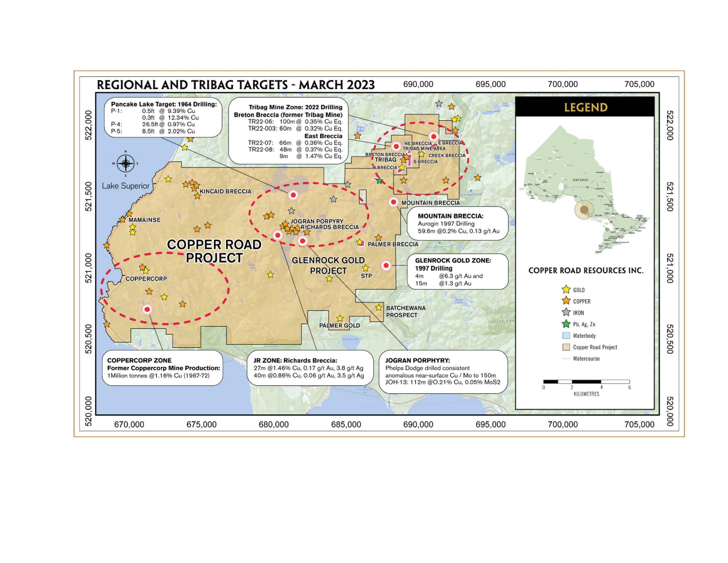Click the Glenrock Gold Zone red target marker
The height and width of the screenshot is (563, 728).
[386, 265]
